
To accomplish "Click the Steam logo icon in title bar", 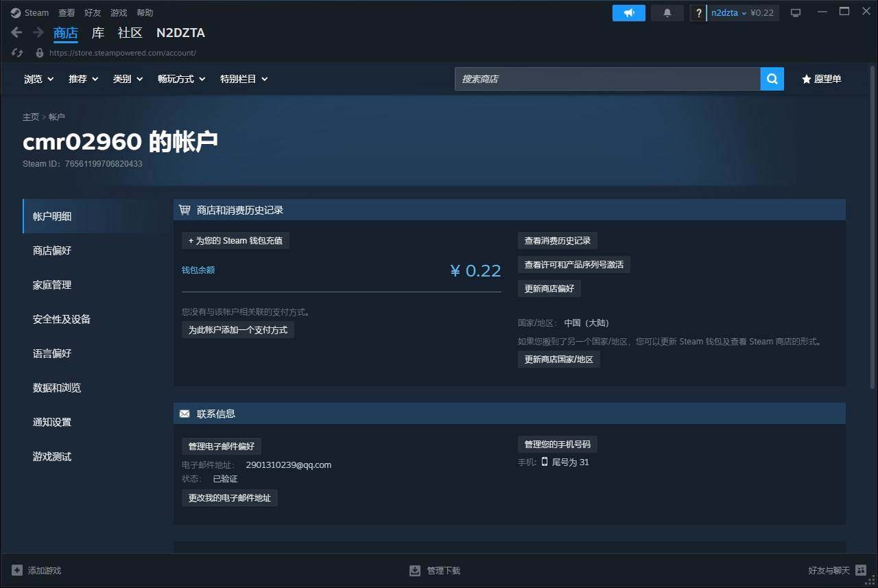I will point(16,12).
